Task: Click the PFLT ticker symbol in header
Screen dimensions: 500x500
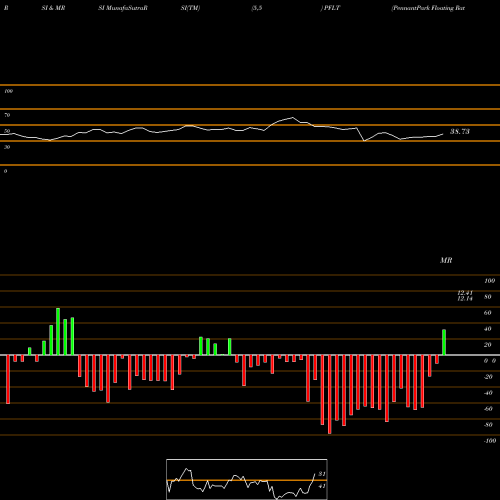Action: point(332,8)
